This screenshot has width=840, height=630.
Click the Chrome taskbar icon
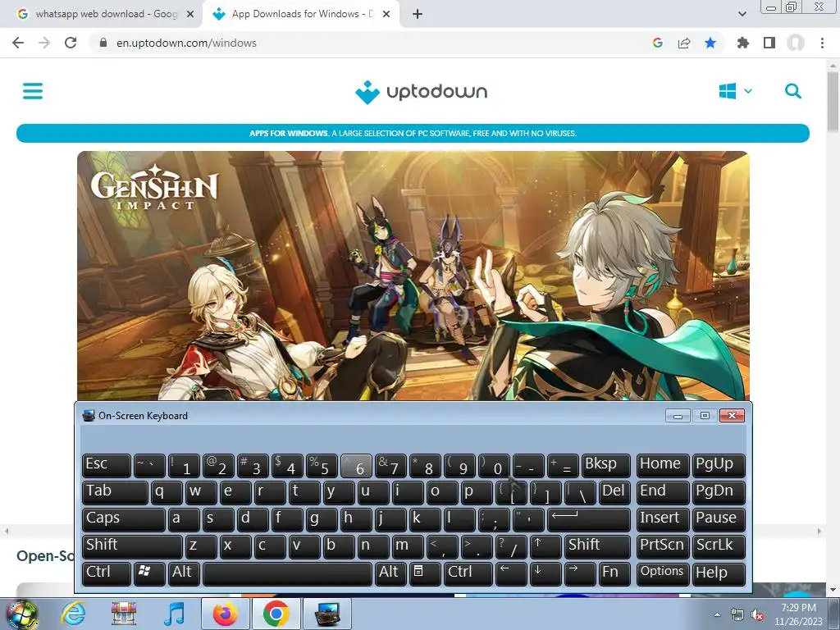pyautogui.click(x=276, y=614)
